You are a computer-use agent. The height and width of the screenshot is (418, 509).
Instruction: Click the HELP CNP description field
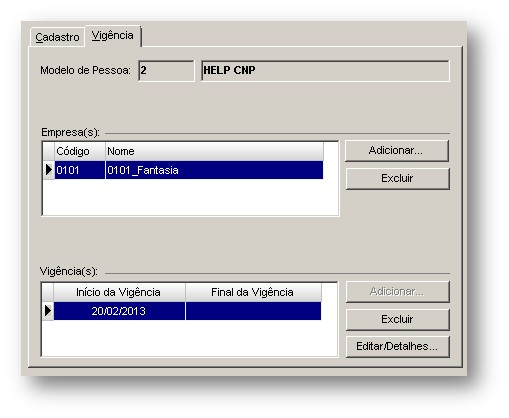coord(325,71)
